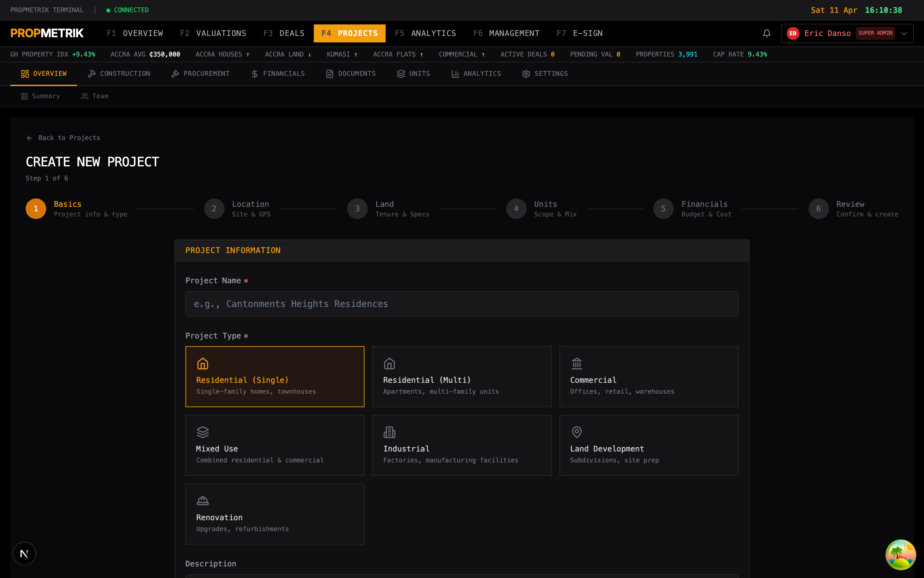Select Industrial project type
924x578 pixels.
(x=462, y=445)
